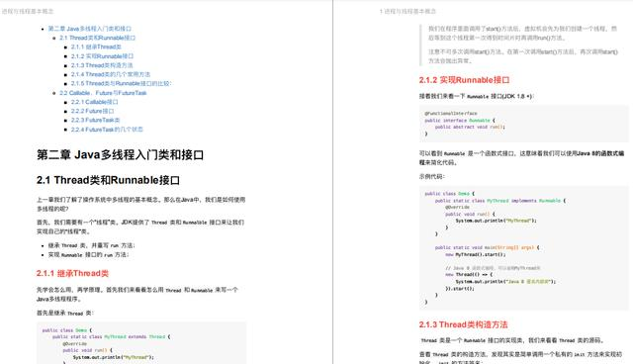Viewport: 633px width, 364px height.
Task: Click the black heading '2.1 Thread类和Runnable接口'
Action: 108,180
